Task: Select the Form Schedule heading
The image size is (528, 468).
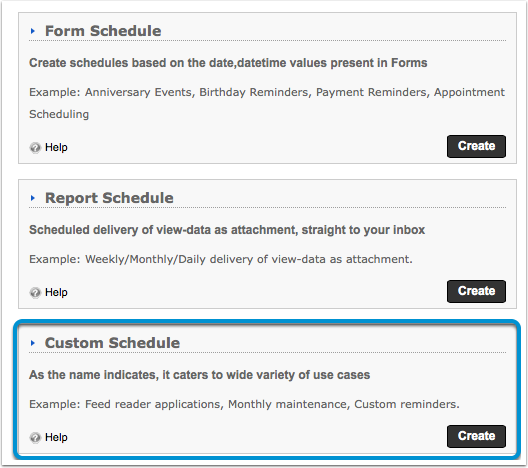Action: click(103, 31)
